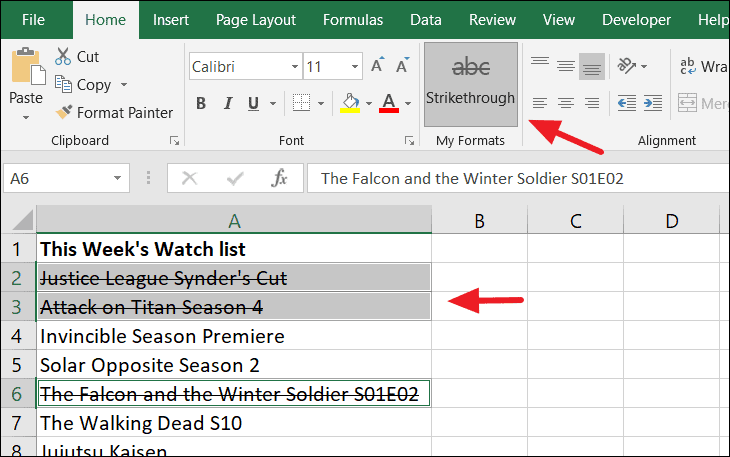Screen dimensions: 730x457
Task: Open the File tab
Action: click(x=33, y=20)
